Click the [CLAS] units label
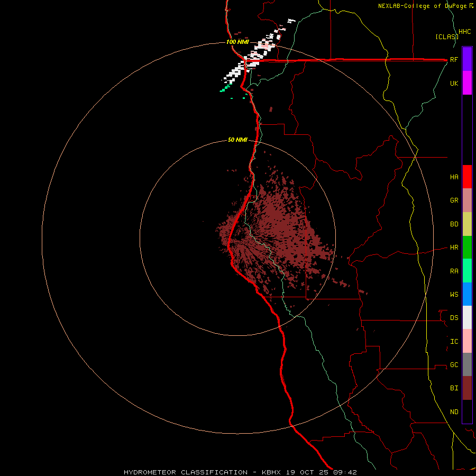Screen dimensions: 476x476 tap(446, 36)
